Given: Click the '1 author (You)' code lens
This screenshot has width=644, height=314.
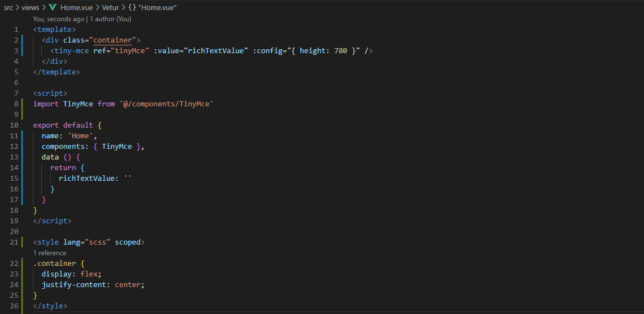Looking at the screenshot, I should tap(110, 19).
